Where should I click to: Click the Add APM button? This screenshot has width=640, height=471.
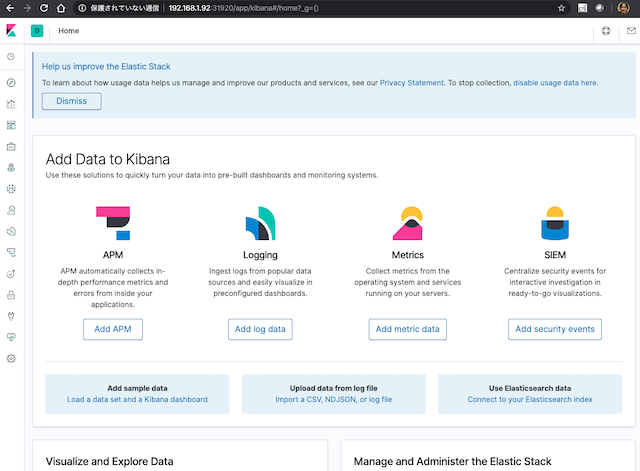(113, 329)
